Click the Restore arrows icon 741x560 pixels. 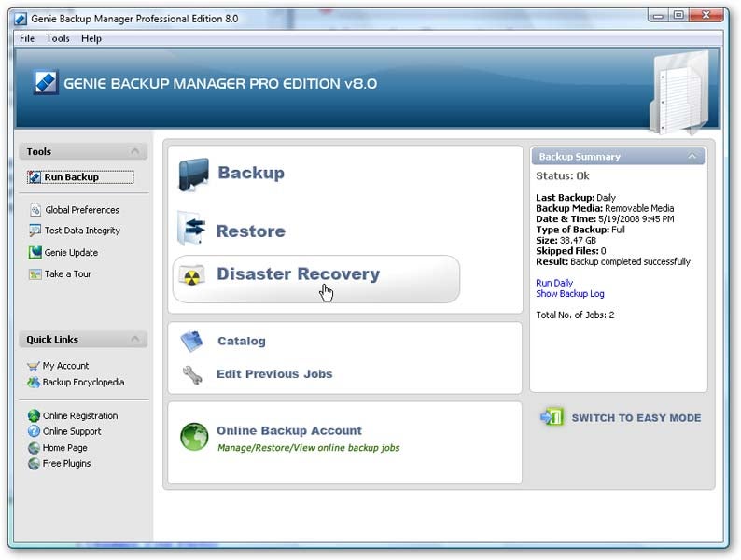pos(192,229)
